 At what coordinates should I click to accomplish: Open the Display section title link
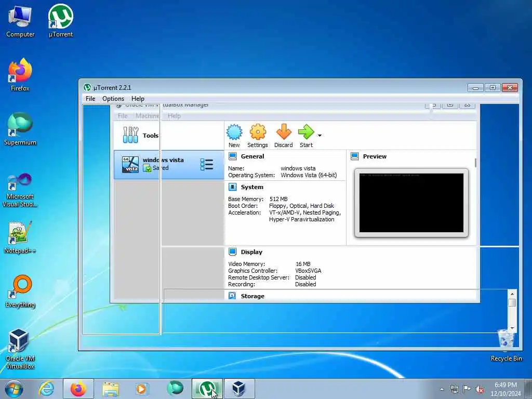[251, 252]
